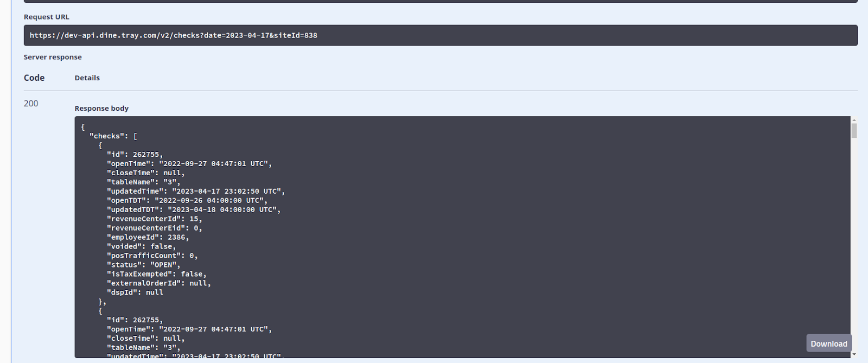Click the first check's "updatedTime" line
The height and width of the screenshot is (363, 868).
196,191
